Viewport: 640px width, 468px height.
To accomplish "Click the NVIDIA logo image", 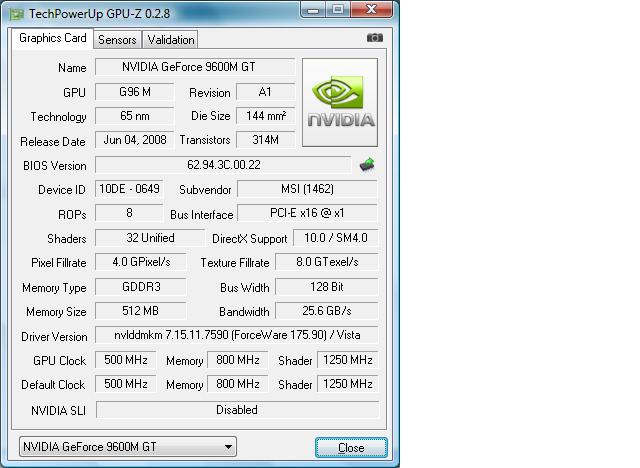I will point(340,102).
